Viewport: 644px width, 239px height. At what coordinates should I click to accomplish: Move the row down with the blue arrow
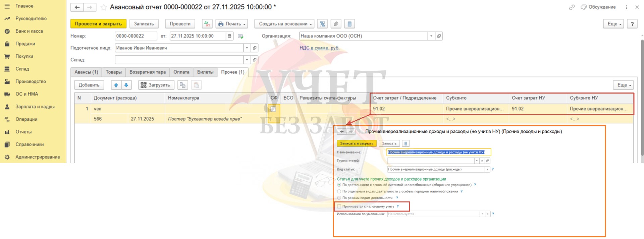click(x=126, y=85)
